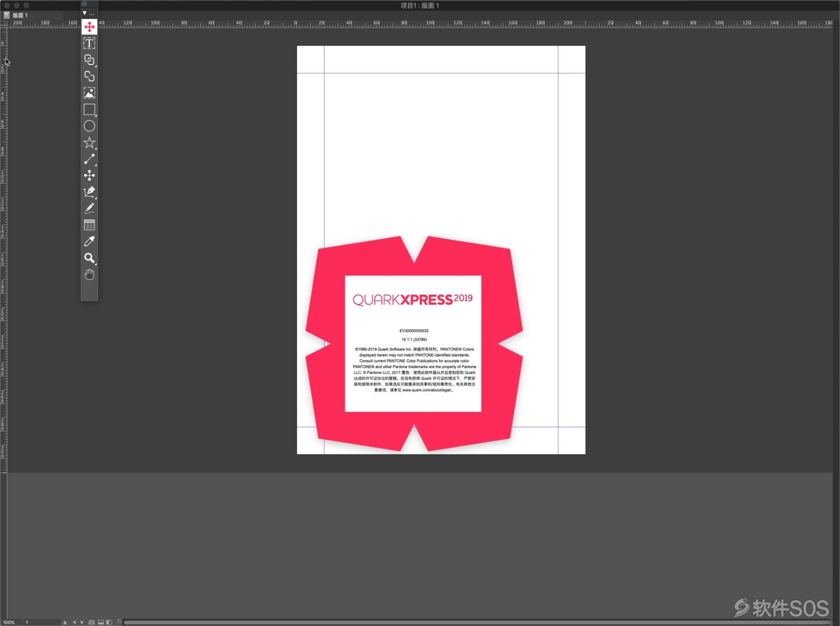The image size is (840, 626).
Task: Click the 100% zoom field
Action: click(10, 622)
